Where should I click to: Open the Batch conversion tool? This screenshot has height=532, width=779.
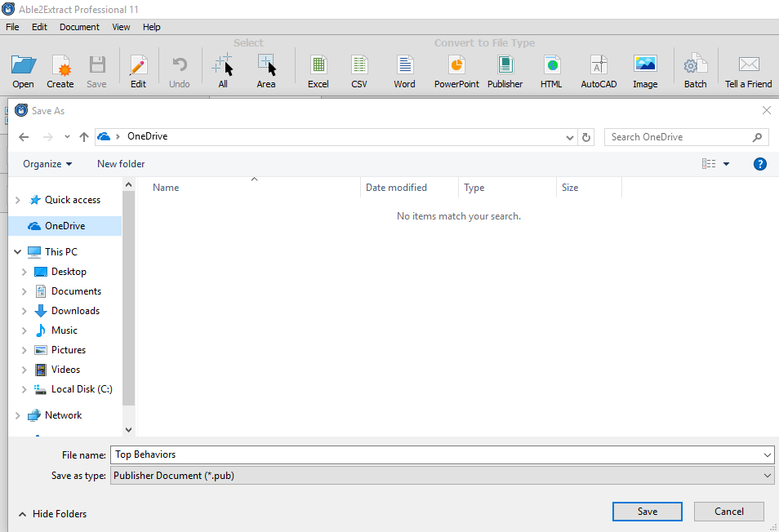click(695, 65)
